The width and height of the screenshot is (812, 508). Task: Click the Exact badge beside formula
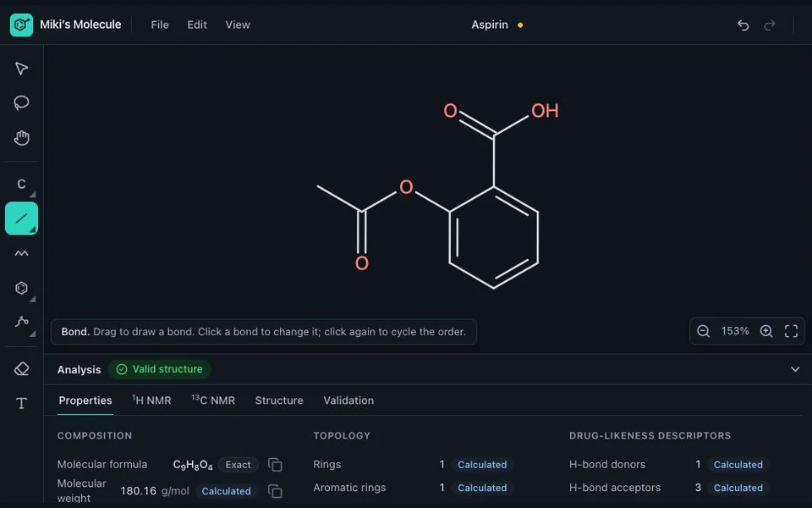(x=238, y=465)
